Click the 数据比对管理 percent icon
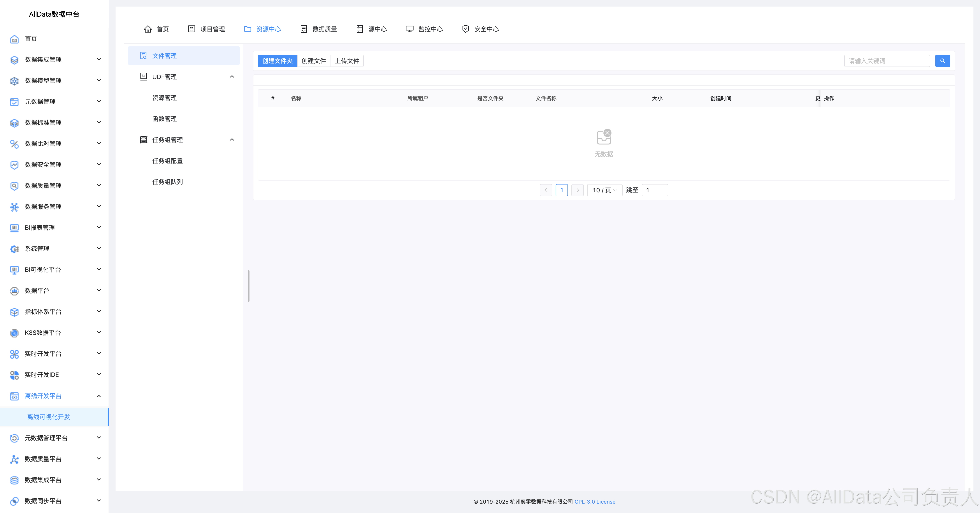This screenshot has height=513, width=980. pos(14,144)
